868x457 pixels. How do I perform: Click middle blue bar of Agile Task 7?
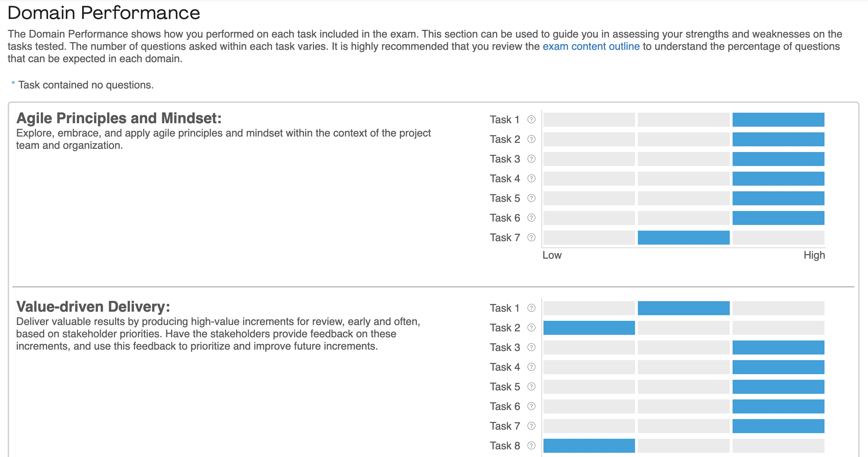point(683,238)
